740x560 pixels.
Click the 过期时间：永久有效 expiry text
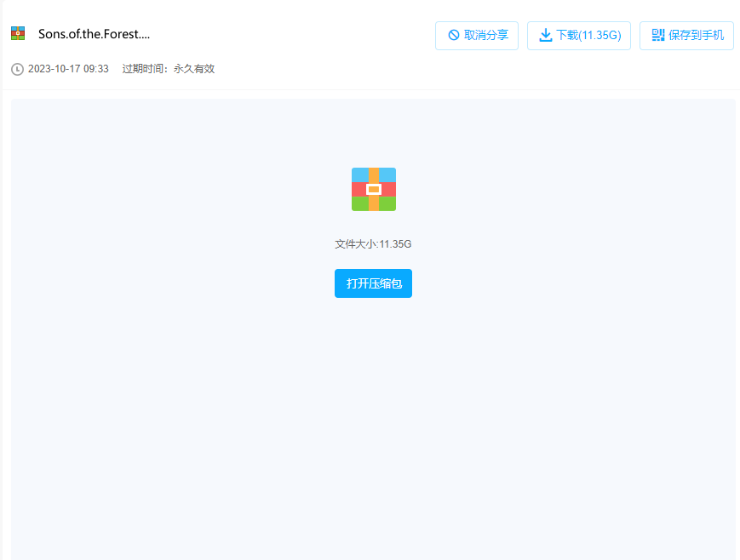(168, 69)
